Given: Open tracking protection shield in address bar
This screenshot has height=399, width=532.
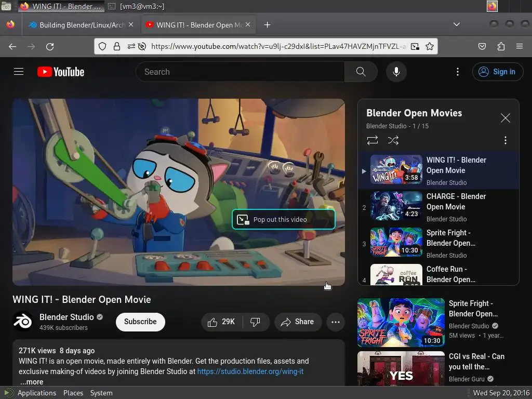Looking at the screenshot, I should (102, 46).
